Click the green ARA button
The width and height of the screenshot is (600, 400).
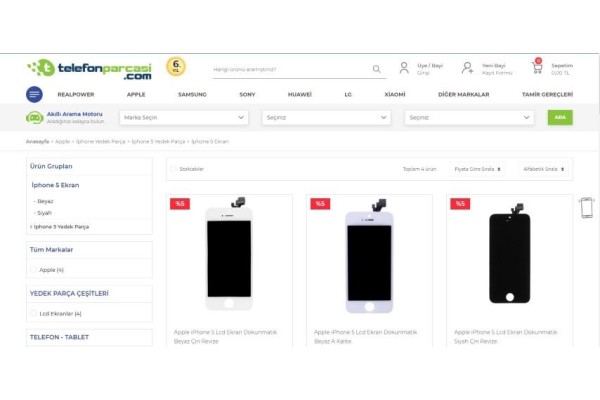560,118
